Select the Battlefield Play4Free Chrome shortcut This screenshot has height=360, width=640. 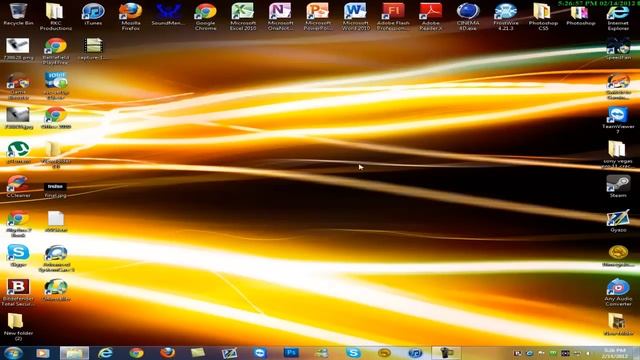coord(56,51)
